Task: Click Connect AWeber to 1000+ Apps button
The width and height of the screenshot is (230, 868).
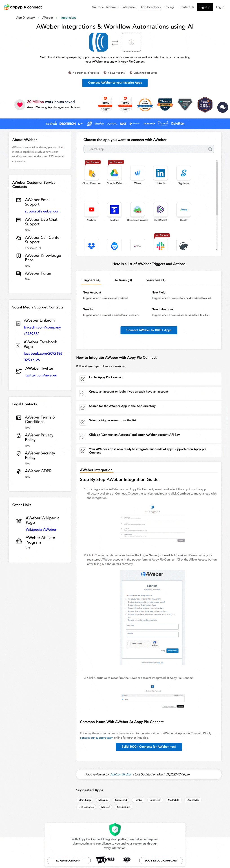Action: (149, 330)
